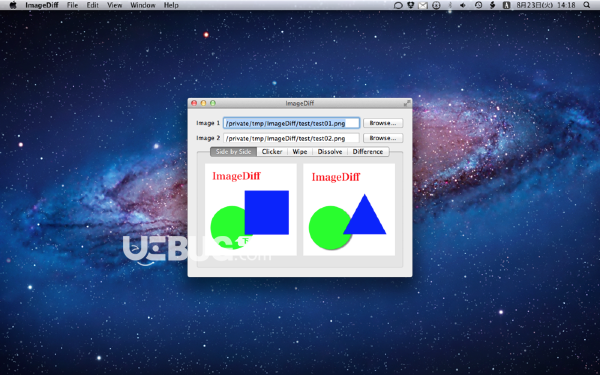Close the ImageDiff window with red button
The width and height of the screenshot is (600, 375).
[194, 103]
